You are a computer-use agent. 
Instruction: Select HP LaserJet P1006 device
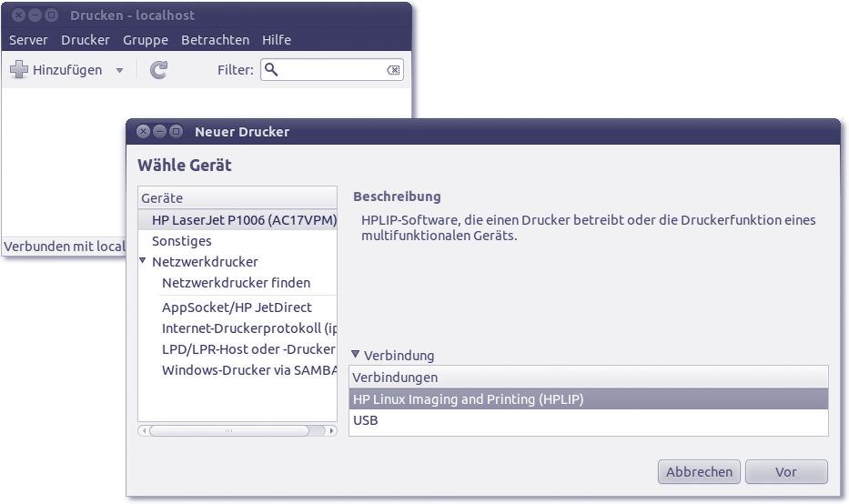(x=243, y=220)
